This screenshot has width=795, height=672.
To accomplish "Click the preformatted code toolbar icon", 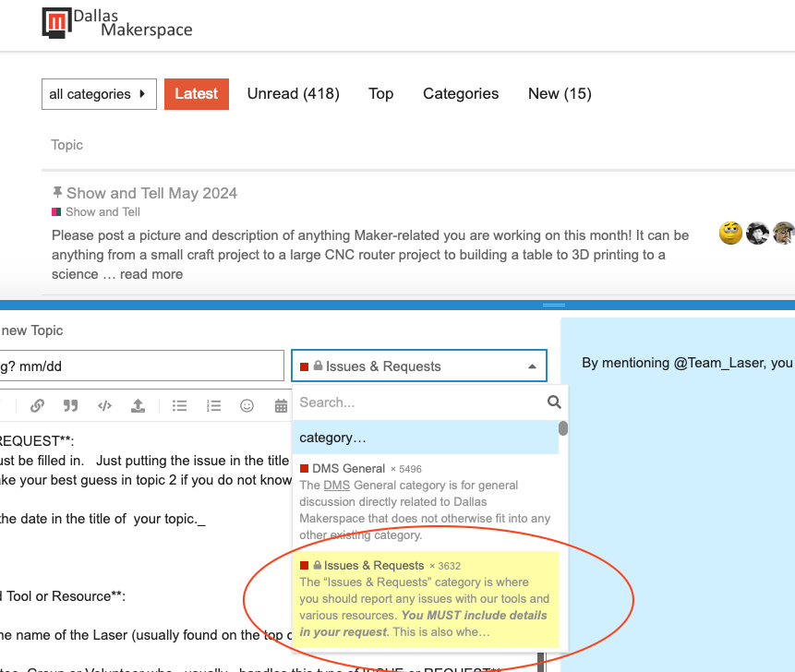I will coord(104,405).
